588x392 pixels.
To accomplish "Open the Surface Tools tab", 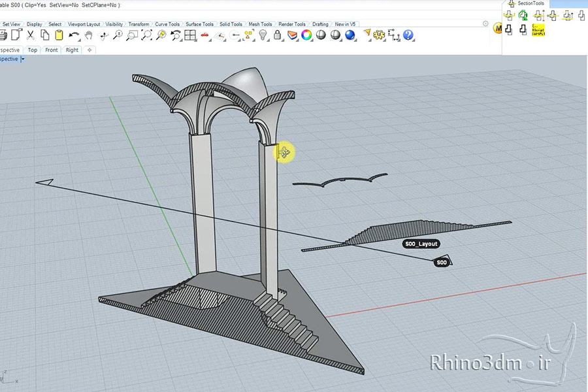I will point(199,24).
